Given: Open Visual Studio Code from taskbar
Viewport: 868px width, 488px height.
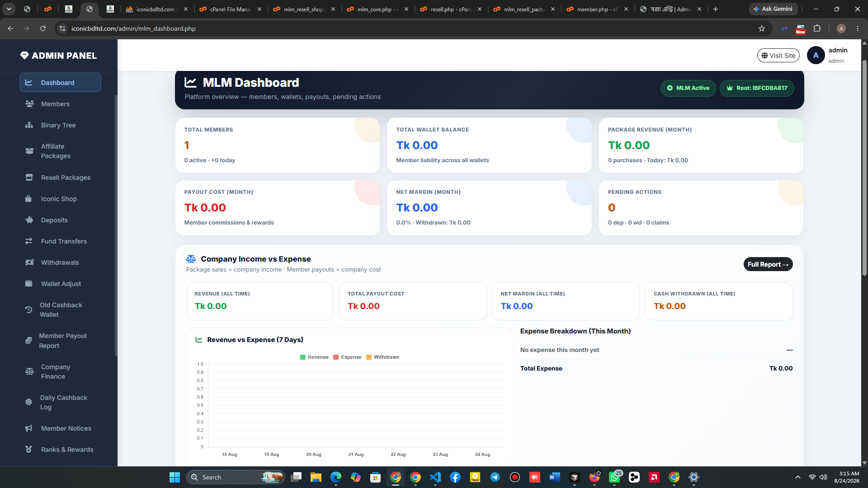Looking at the screenshot, I should pyautogui.click(x=435, y=477).
